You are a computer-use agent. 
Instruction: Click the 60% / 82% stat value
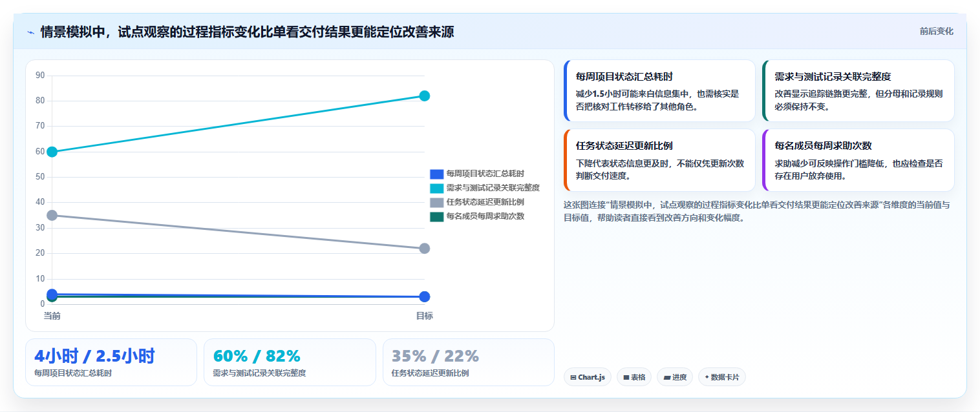257,356
